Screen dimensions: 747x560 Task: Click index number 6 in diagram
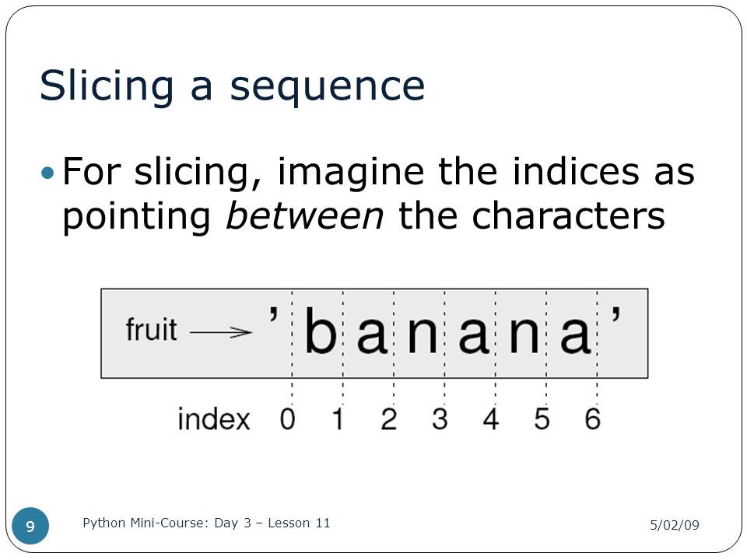coord(593,419)
